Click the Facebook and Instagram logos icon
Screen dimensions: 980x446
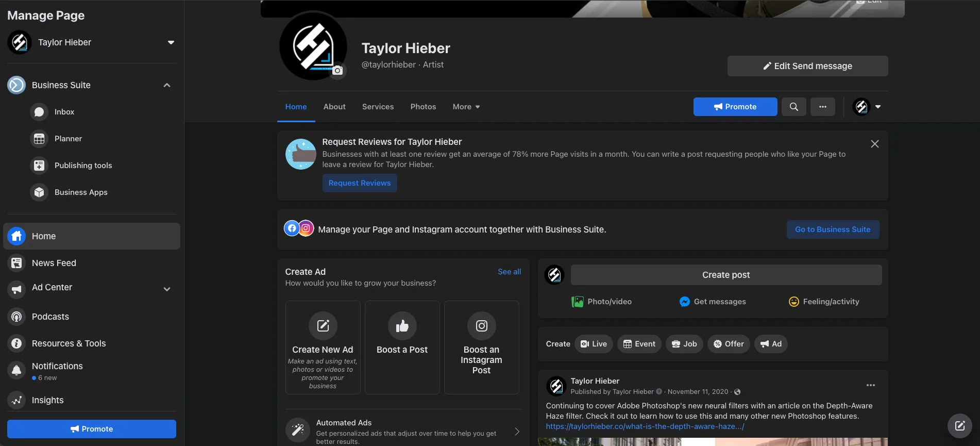point(299,228)
